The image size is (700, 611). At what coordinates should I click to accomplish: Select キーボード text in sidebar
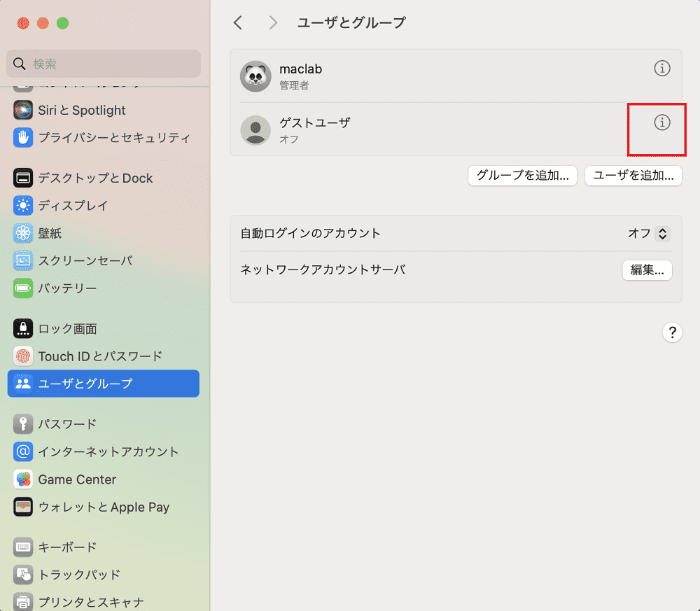pos(67,547)
